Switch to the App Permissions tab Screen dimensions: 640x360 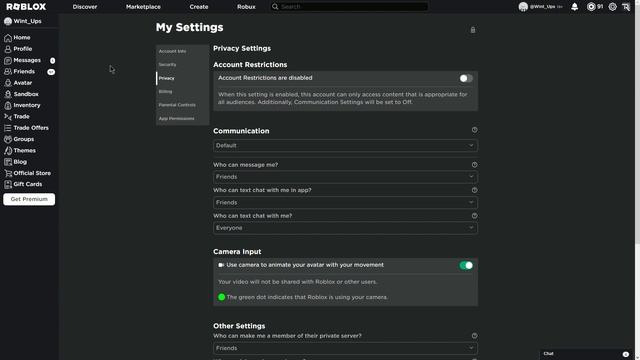(x=182, y=119)
